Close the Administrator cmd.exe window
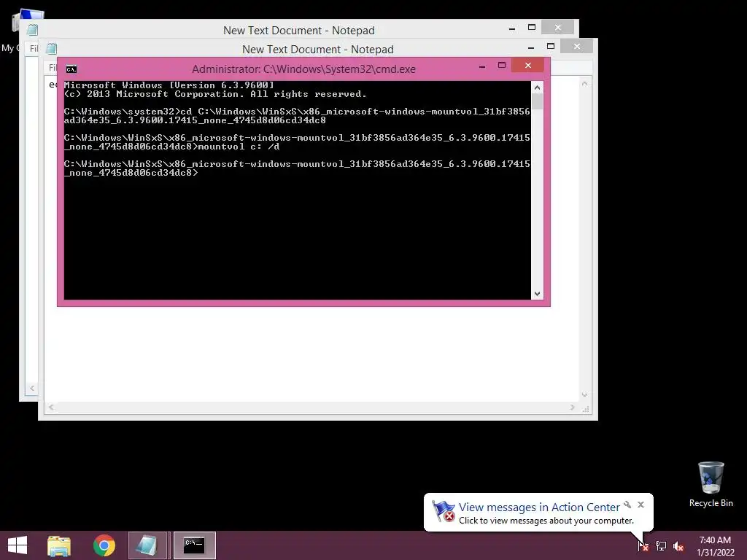747x560 pixels. (x=528, y=65)
